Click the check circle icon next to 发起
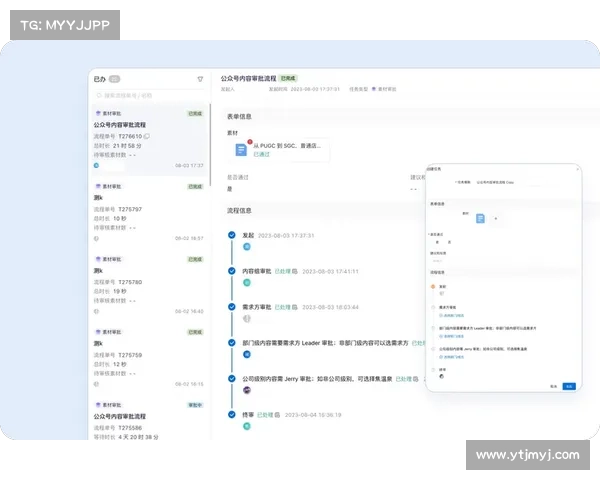Screen dimensions: 600x480 [232, 235]
